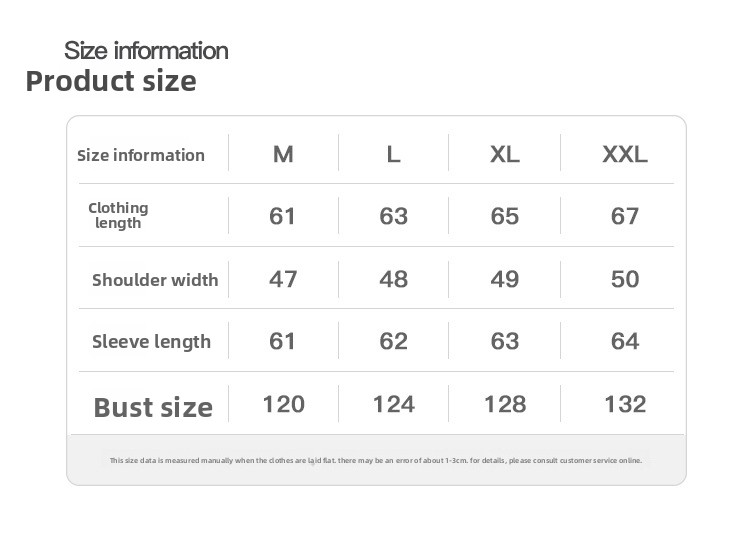Click shoulder width value 47 for M
This screenshot has height=546, width=750.
(283, 279)
